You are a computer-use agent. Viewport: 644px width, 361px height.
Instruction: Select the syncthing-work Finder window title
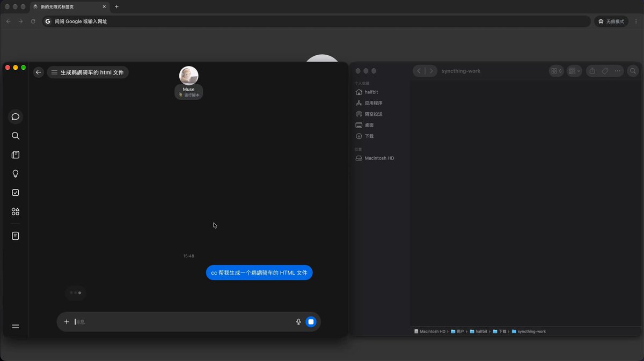(x=461, y=71)
